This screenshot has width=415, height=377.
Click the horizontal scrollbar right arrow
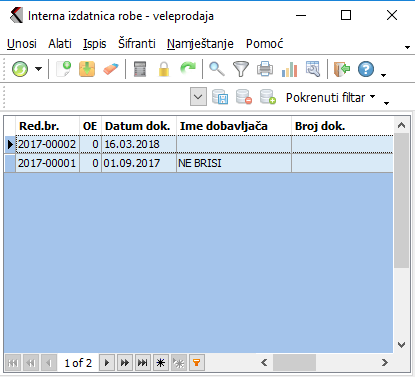point(385,362)
